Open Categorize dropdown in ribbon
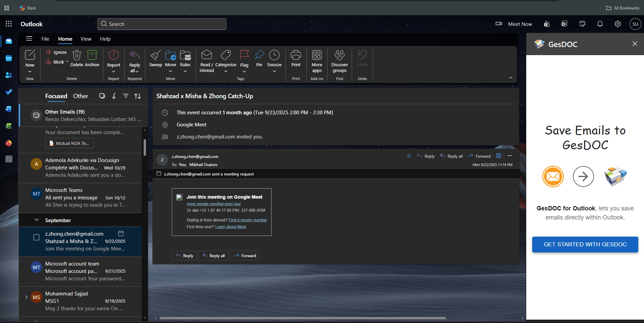Image resolution: width=644 pixels, height=323 pixels. tap(226, 71)
